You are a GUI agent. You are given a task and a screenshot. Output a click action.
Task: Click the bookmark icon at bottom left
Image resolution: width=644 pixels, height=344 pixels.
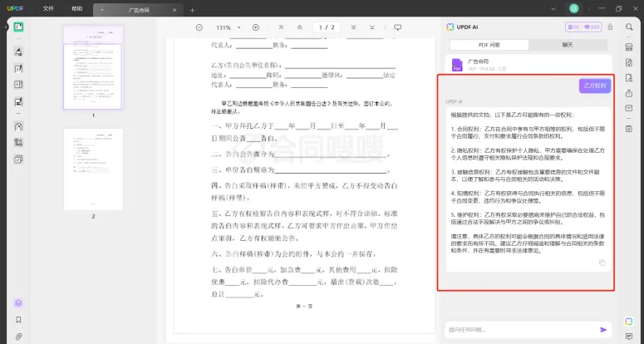(17, 319)
